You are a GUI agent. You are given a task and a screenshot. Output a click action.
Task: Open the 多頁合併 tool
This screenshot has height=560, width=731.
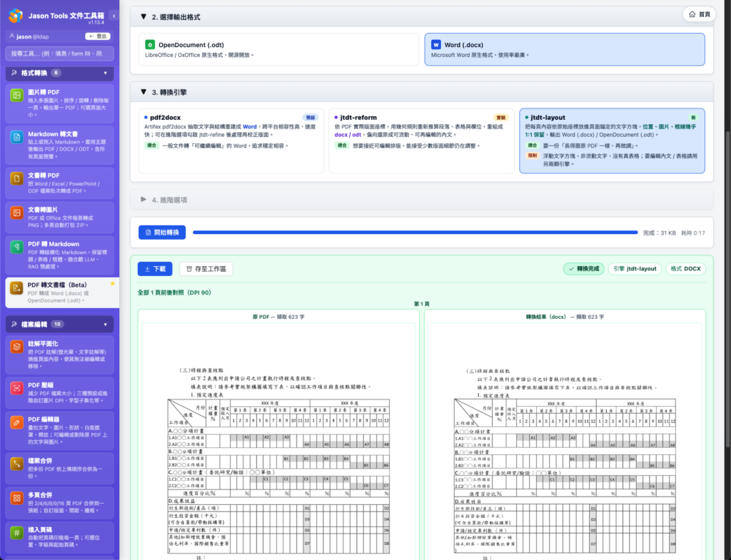tap(60, 503)
